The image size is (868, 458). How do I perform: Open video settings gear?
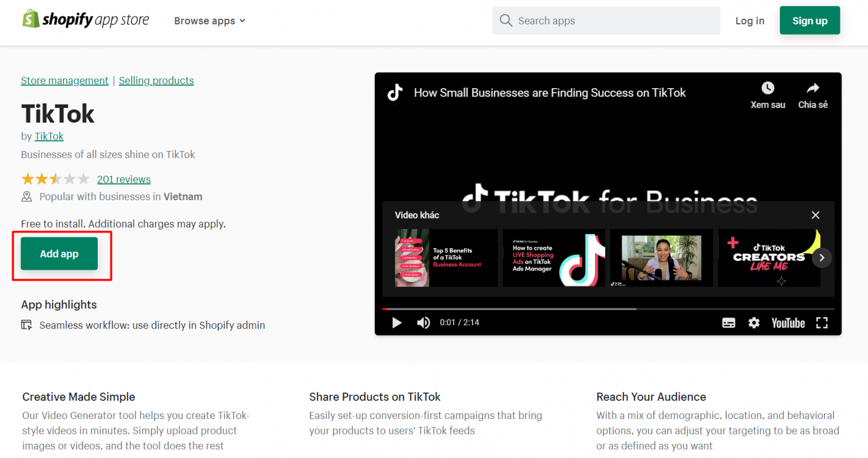(x=754, y=323)
